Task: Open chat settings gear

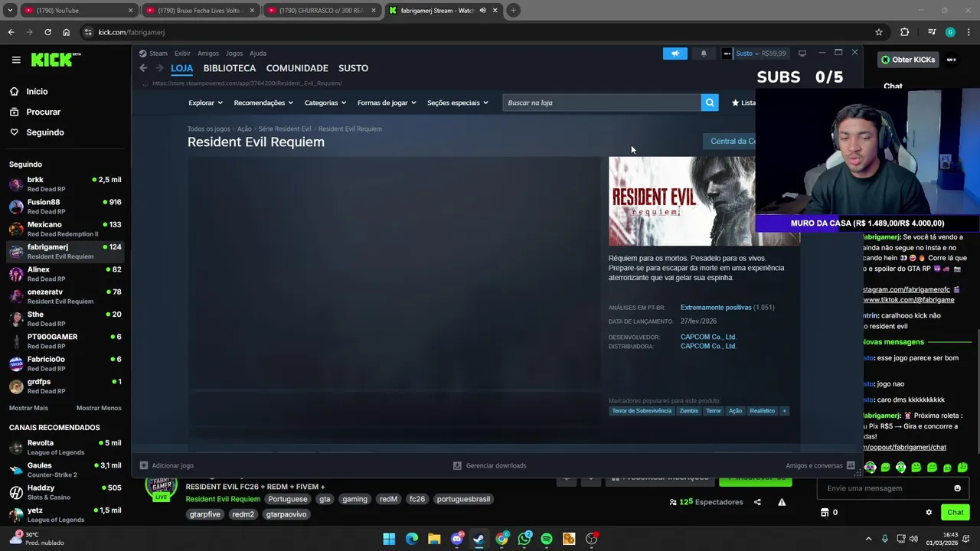Action: click(x=929, y=513)
